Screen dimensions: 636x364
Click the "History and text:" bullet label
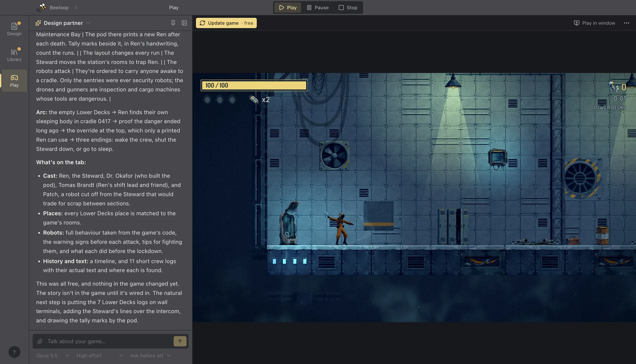tap(66, 261)
